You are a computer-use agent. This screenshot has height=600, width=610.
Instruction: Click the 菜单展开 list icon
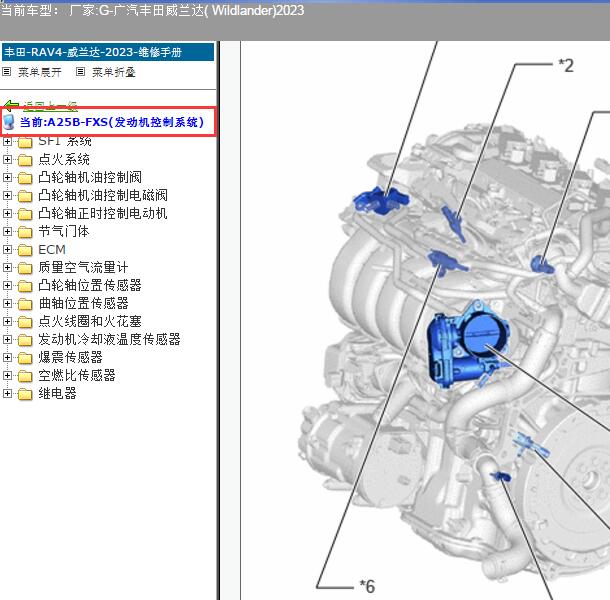(7, 72)
